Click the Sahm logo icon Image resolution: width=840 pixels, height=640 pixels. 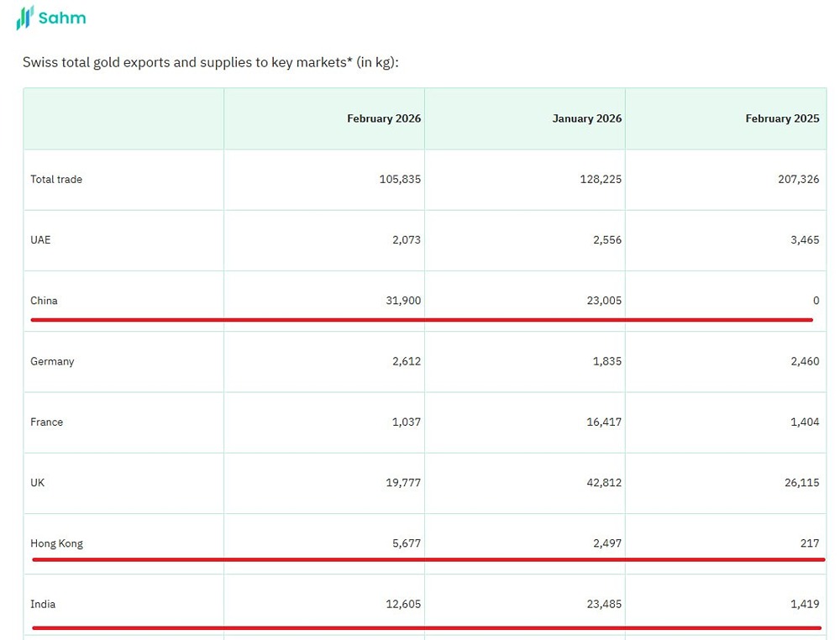click(x=25, y=18)
